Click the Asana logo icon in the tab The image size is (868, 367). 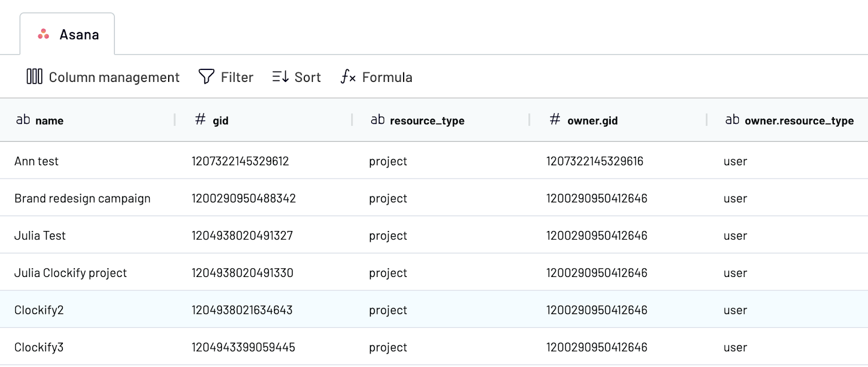[43, 35]
